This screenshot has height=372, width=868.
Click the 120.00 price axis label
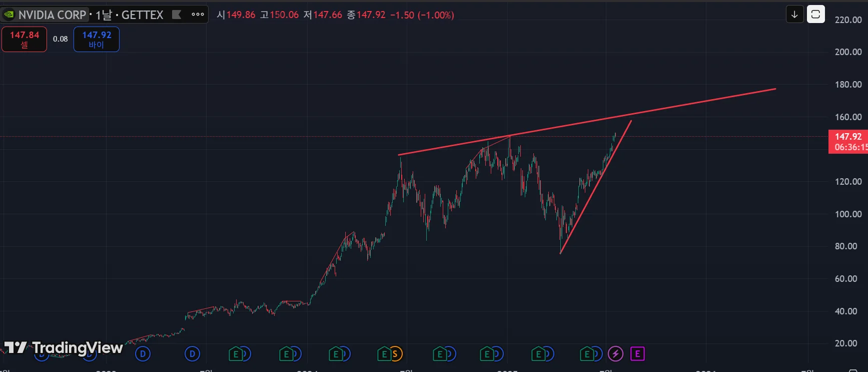[848, 182]
